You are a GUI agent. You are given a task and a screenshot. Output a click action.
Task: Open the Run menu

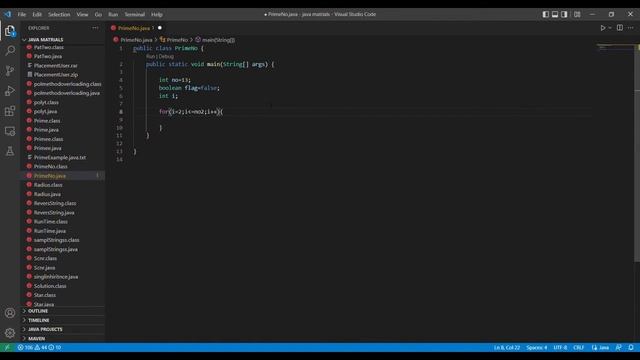(113, 14)
